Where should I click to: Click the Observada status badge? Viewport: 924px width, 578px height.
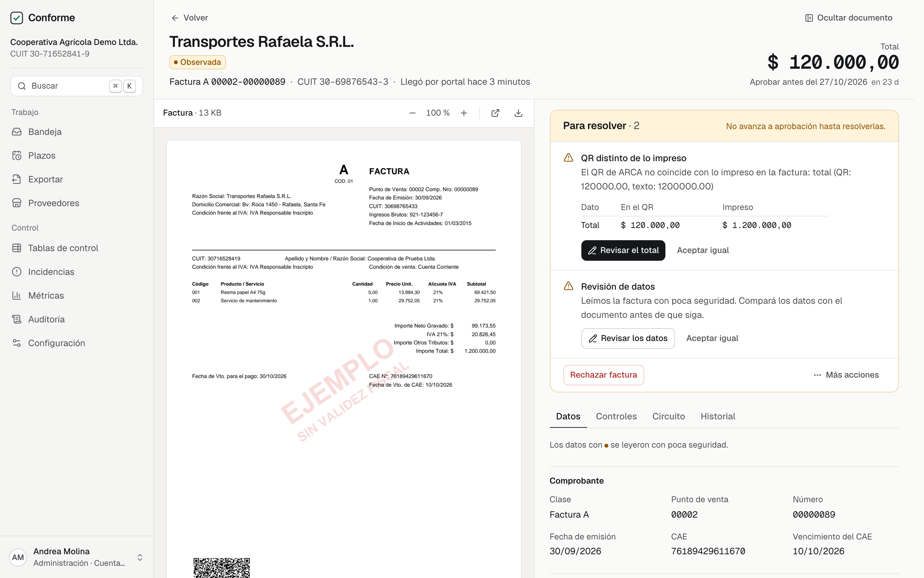(x=197, y=62)
